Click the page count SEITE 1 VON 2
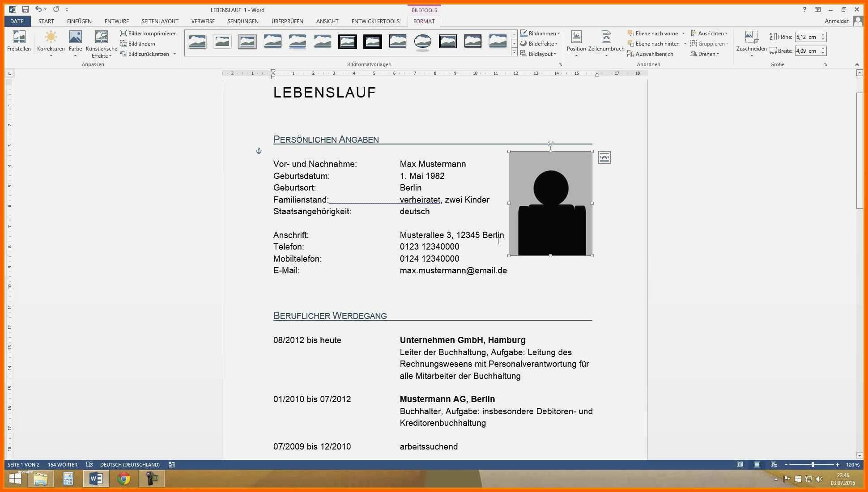Image resolution: width=868 pixels, height=492 pixels. (23, 465)
